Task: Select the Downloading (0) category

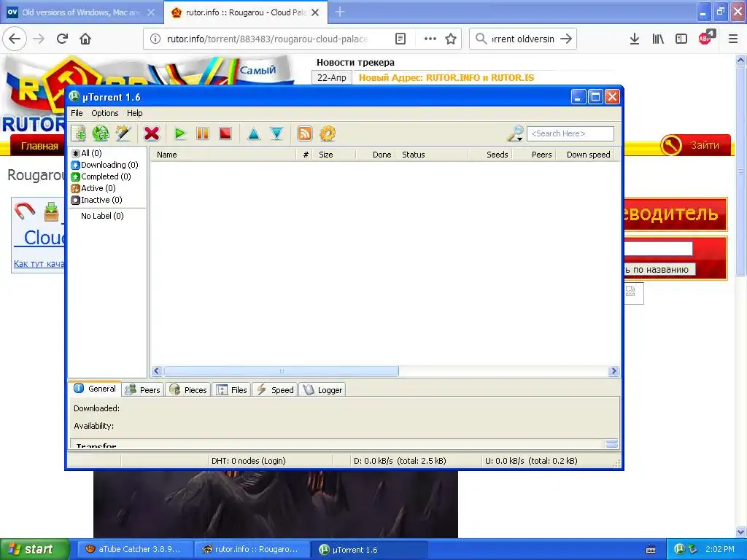Action: 105,165
